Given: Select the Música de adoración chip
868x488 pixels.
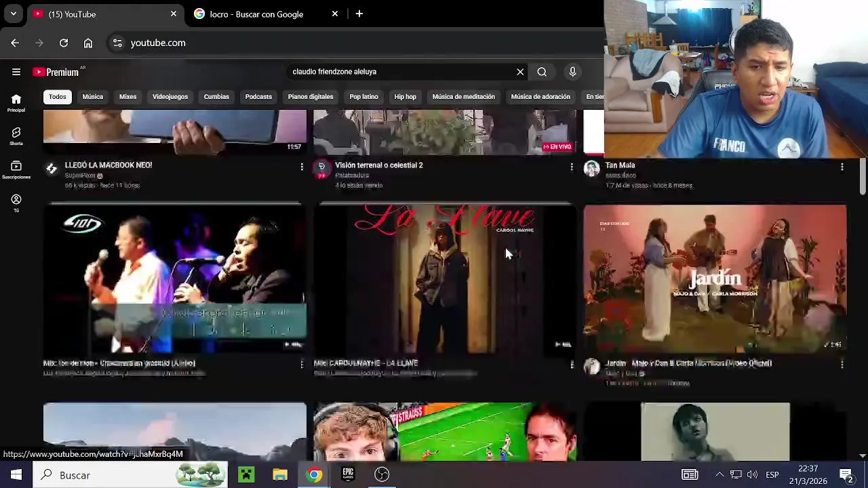Looking at the screenshot, I should (x=540, y=96).
